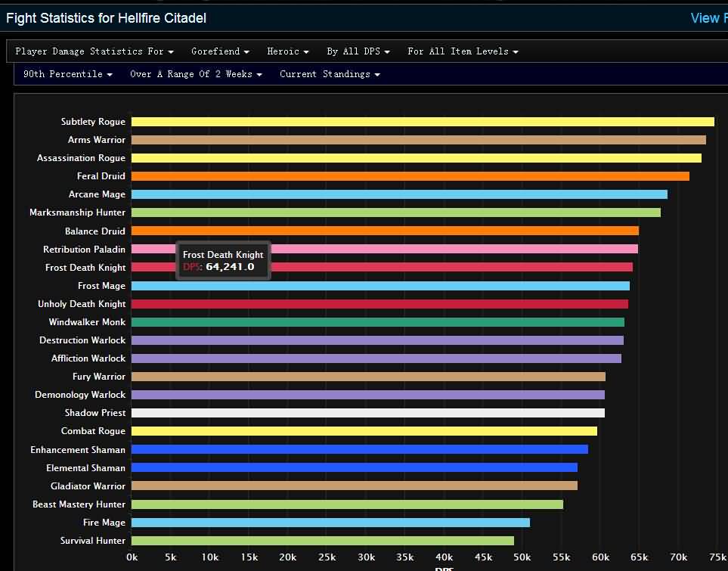728x571 pixels.
Task: Click the Windwalker Monk teal bar
Action: [377, 322]
